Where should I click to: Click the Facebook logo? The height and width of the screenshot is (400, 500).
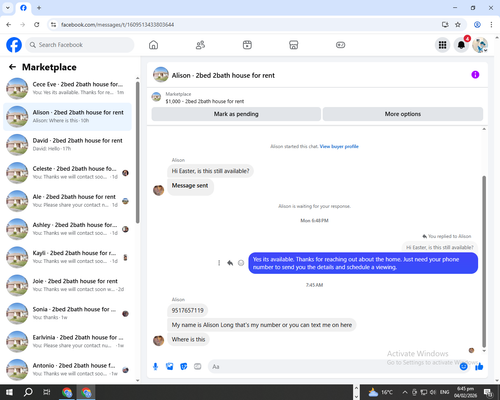coord(14,45)
